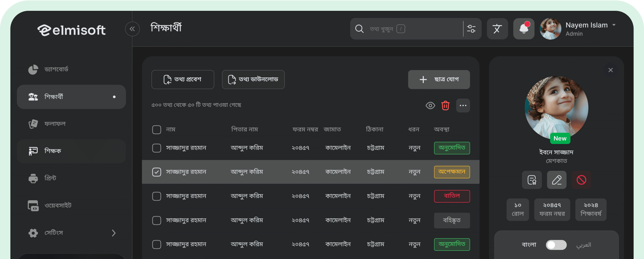Click ধরন column header
Viewport: 644px width, 259px height.
pos(414,130)
